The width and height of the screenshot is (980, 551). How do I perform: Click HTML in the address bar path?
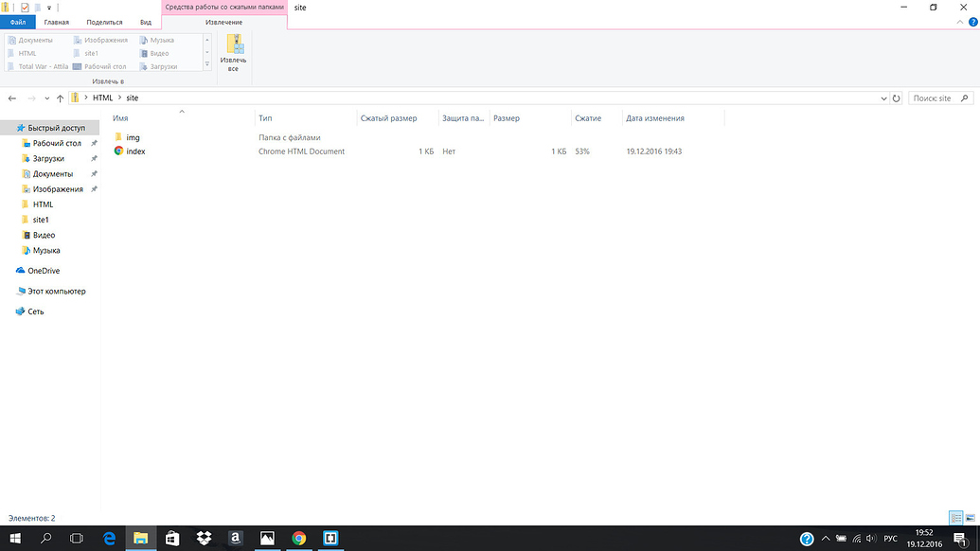[x=102, y=98]
